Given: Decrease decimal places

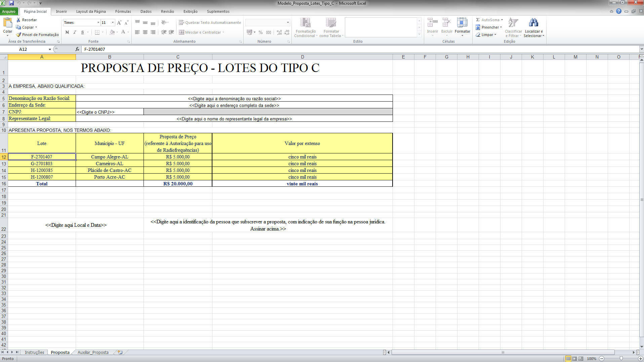Looking at the screenshot, I should (x=287, y=32).
